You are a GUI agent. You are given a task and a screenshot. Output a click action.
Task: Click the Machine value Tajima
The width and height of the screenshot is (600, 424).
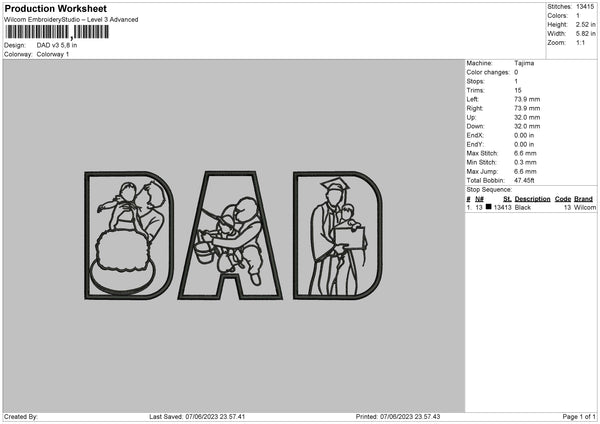tap(524, 63)
